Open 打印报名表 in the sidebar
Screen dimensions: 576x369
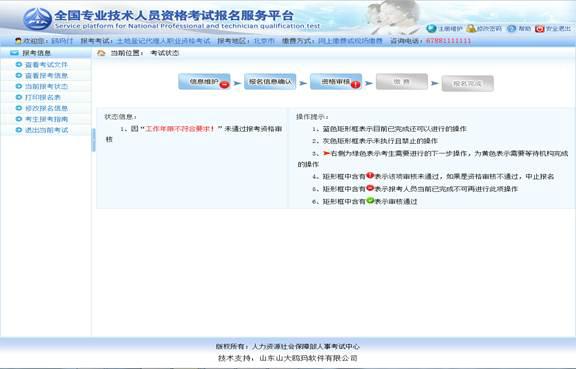coord(43,97)
